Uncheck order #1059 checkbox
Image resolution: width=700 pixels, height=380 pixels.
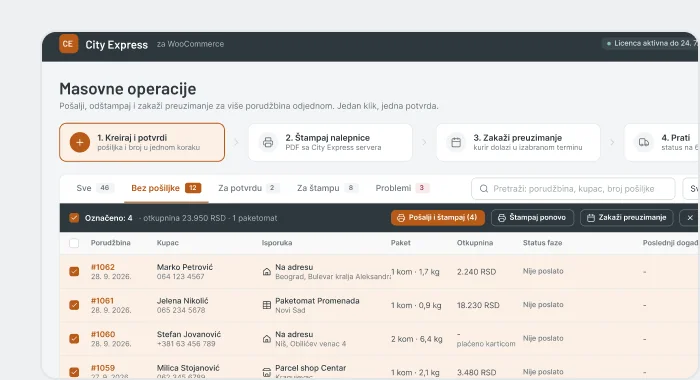[x=74, y=372]
